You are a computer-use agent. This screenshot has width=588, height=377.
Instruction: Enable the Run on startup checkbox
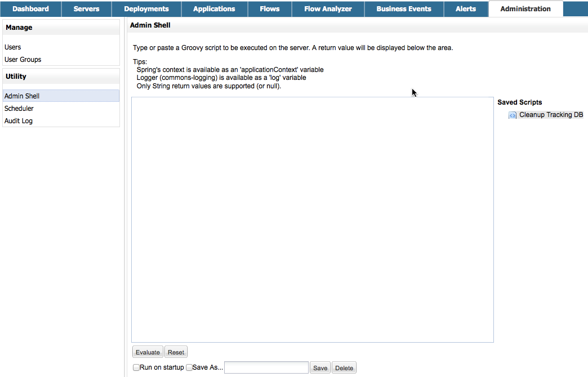136,367
